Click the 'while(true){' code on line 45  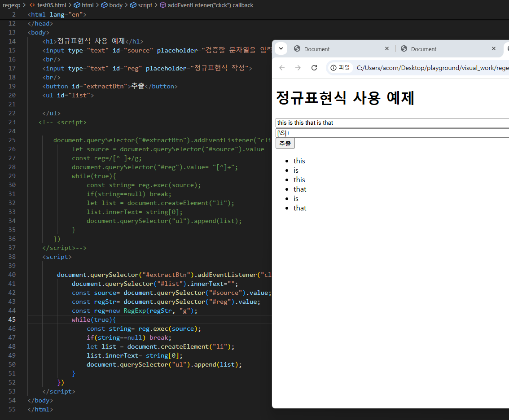click(x=93, y=319)
